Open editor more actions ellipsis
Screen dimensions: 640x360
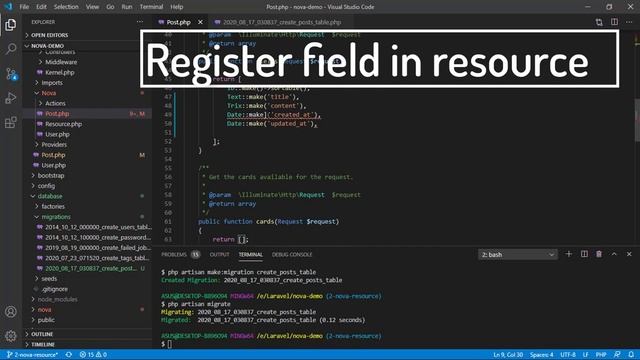(629, 22)
